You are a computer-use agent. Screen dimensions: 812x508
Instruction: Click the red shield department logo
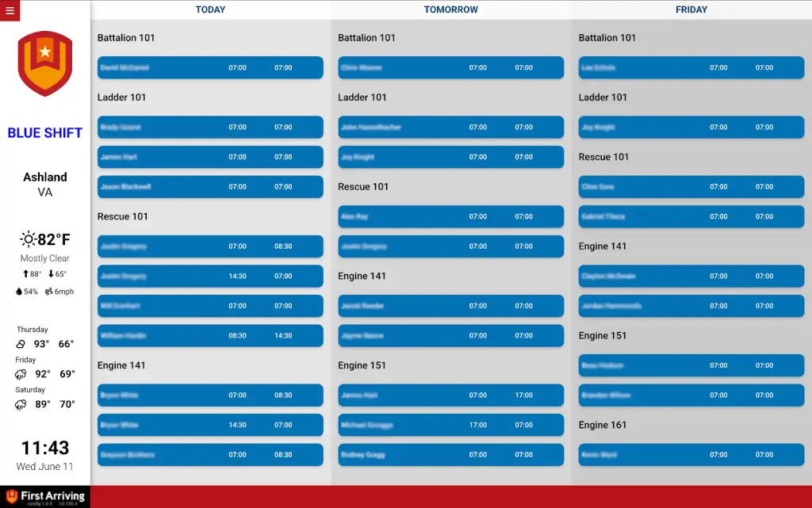coord(45,63)
